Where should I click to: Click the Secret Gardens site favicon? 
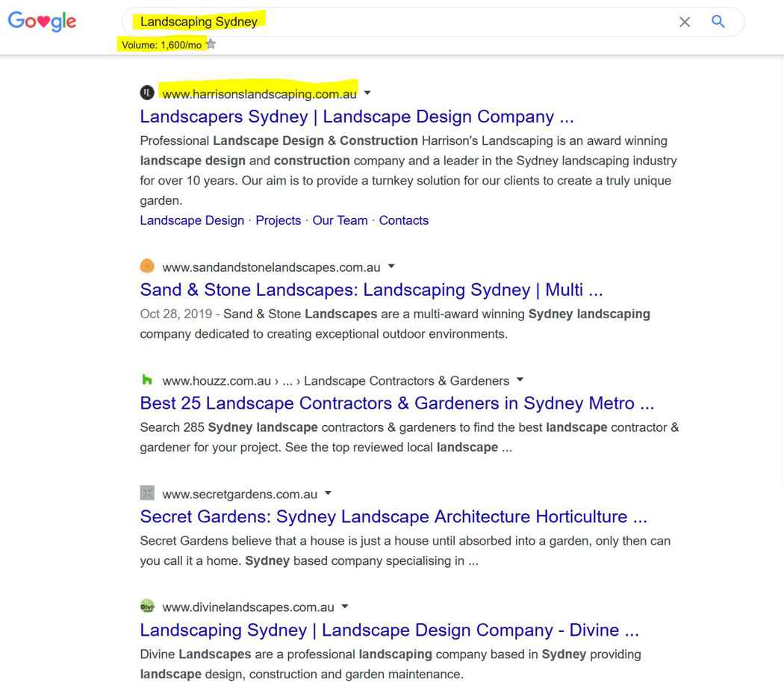point(147,492)
